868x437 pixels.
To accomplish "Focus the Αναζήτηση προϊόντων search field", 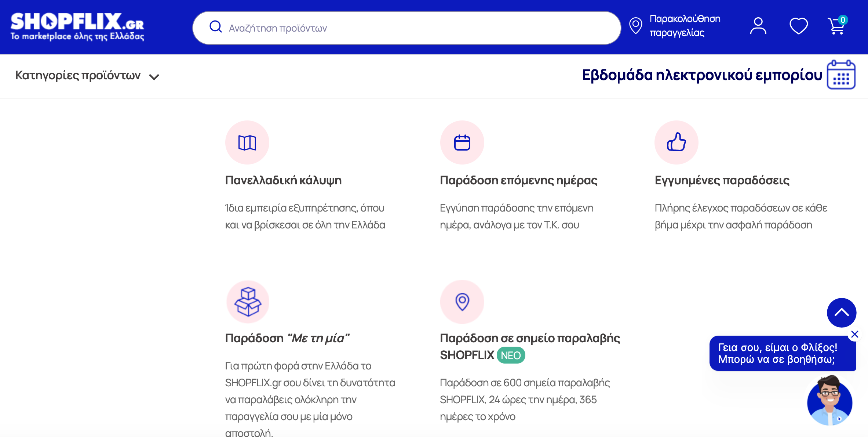I will point(406,28).
